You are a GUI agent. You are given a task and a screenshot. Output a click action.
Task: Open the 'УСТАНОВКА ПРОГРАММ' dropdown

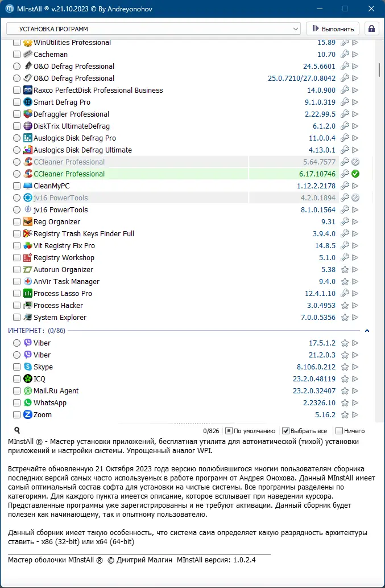click(154, 29)
